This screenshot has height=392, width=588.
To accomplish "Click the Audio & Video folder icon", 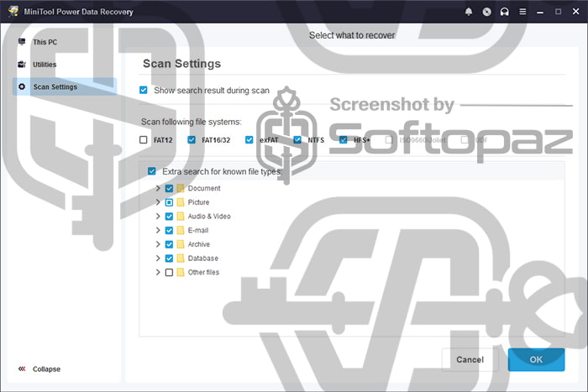I will click(181, 217).
